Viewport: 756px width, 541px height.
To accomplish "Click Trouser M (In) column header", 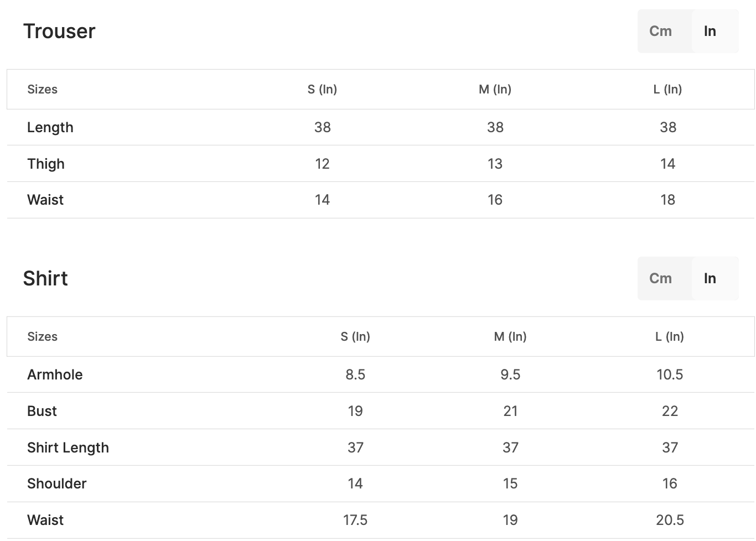I will [495, 90].
